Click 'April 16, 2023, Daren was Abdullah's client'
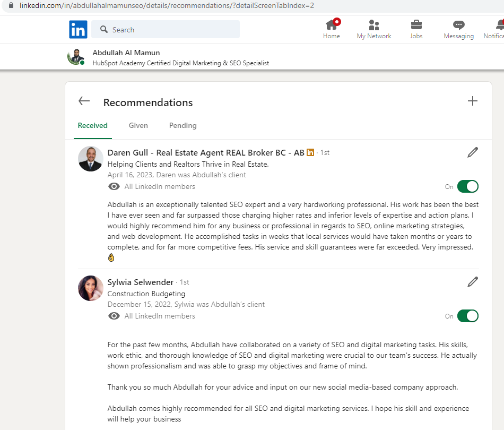 click(x=177, y=175)
